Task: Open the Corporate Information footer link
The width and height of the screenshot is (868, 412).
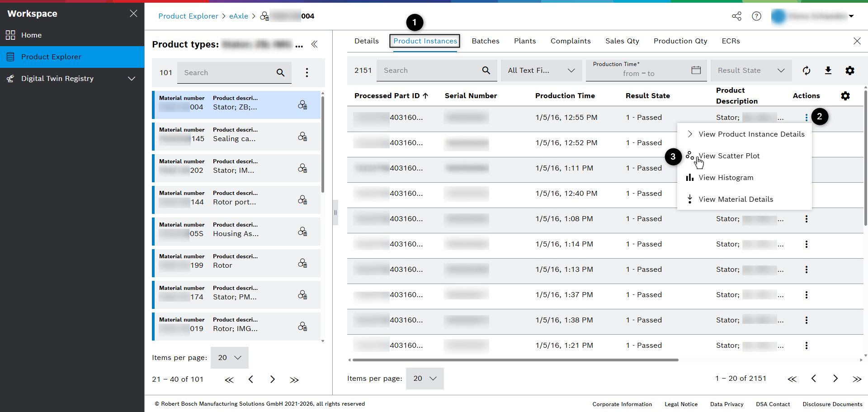Action: 622,404
